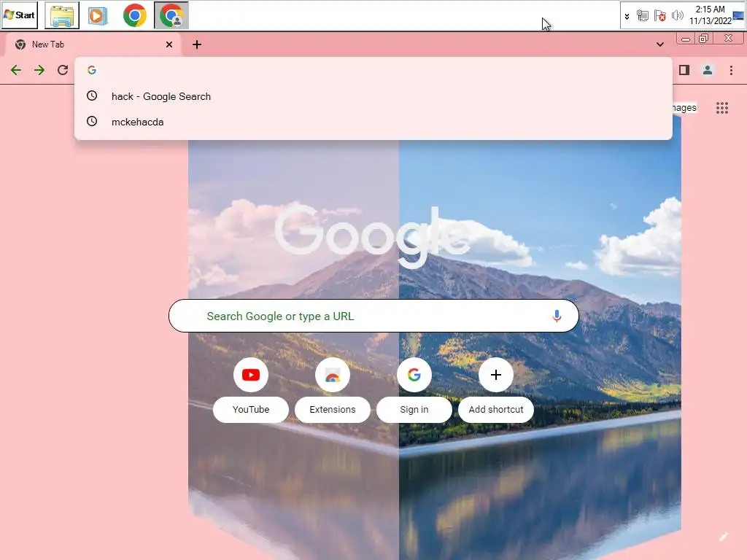Go back with the back arrow

click(x=16, y=71)
